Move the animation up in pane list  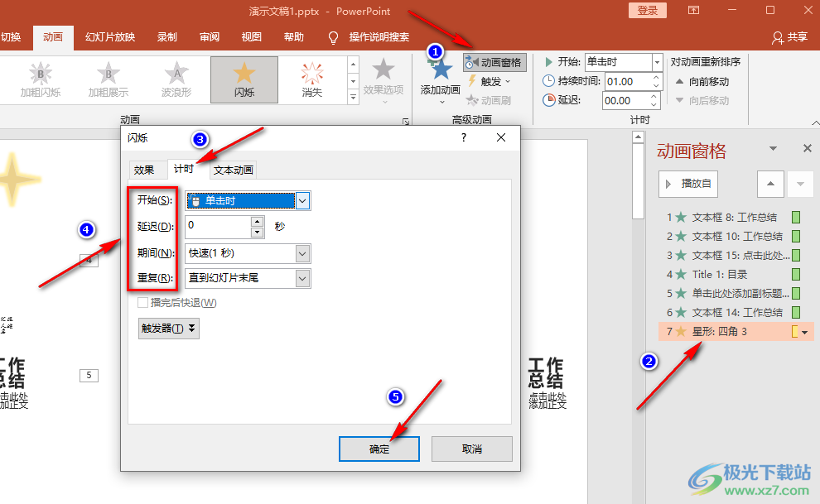coord(770,184)
